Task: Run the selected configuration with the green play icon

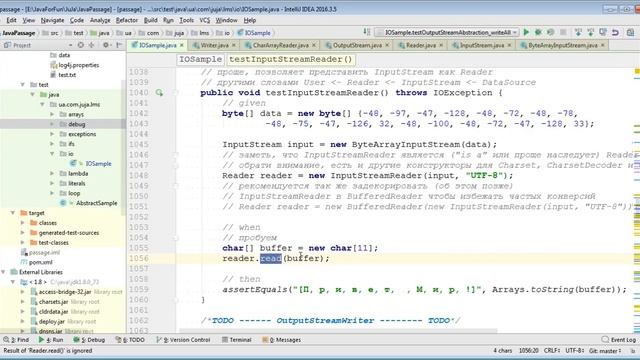Action: point(526,32)
